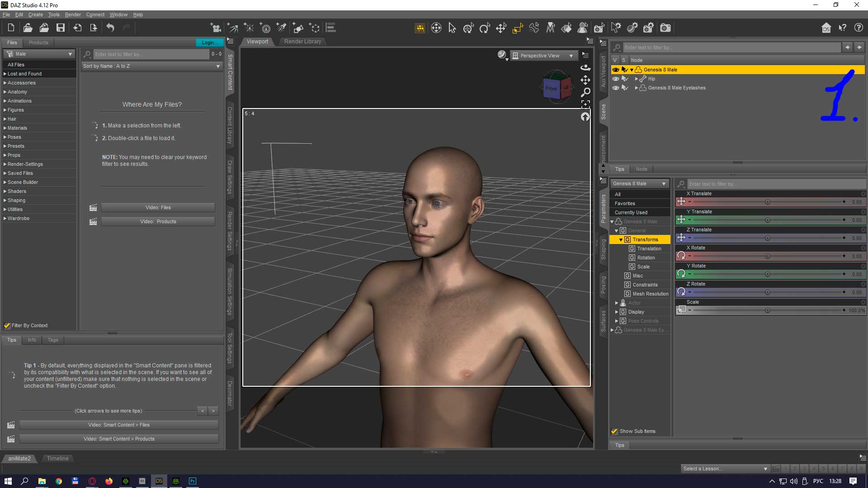Click the Render camera icon
The height and width of the screenshot is (488, 868).
[x=665, y=28]
